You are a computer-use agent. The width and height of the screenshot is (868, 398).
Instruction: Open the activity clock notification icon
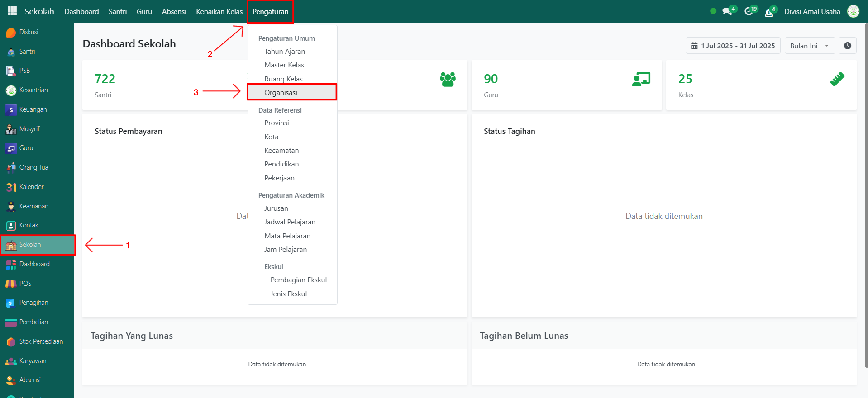(749, 12)
